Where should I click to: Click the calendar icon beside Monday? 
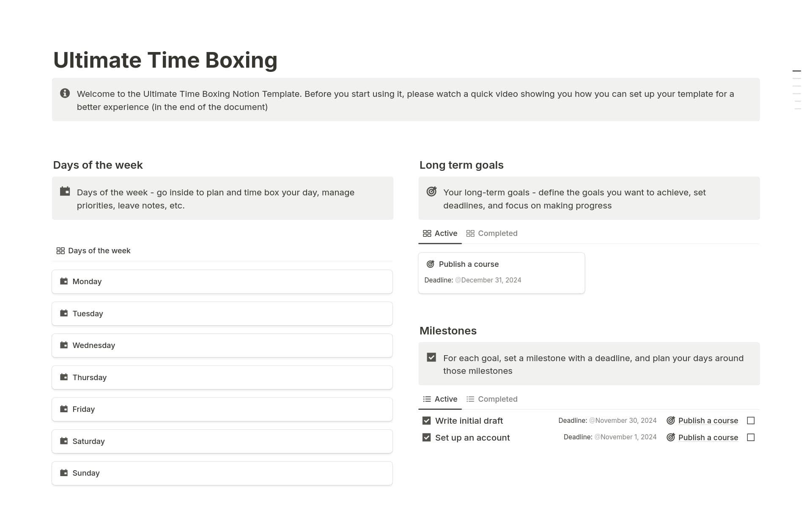[64, 281]
